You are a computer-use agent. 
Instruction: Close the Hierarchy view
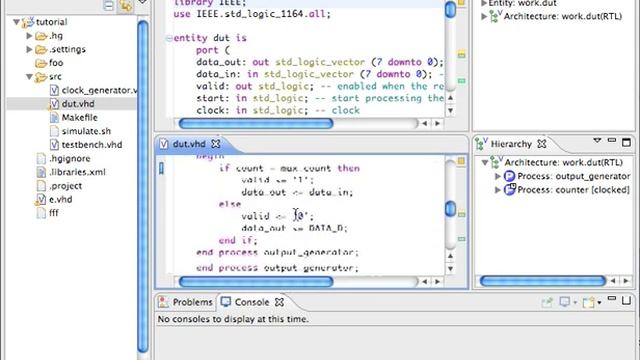pyautogui.click(x=542, y=144)
